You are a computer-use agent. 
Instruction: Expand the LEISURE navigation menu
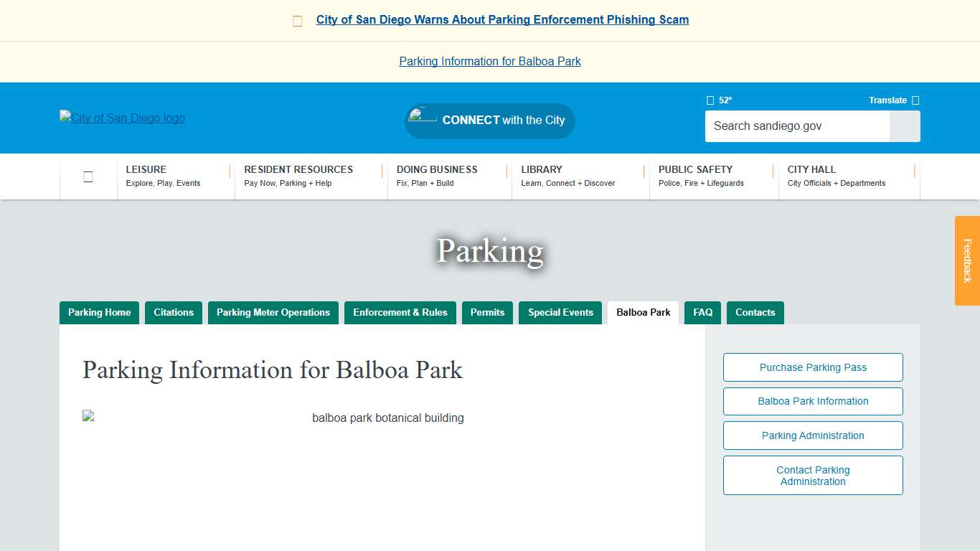[146, 176]
